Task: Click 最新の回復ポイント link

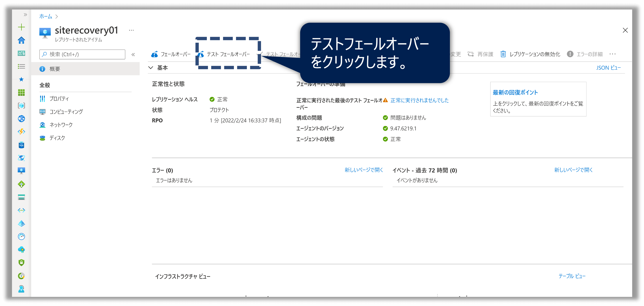Action: pyautogui.click(x=515, y=92)
